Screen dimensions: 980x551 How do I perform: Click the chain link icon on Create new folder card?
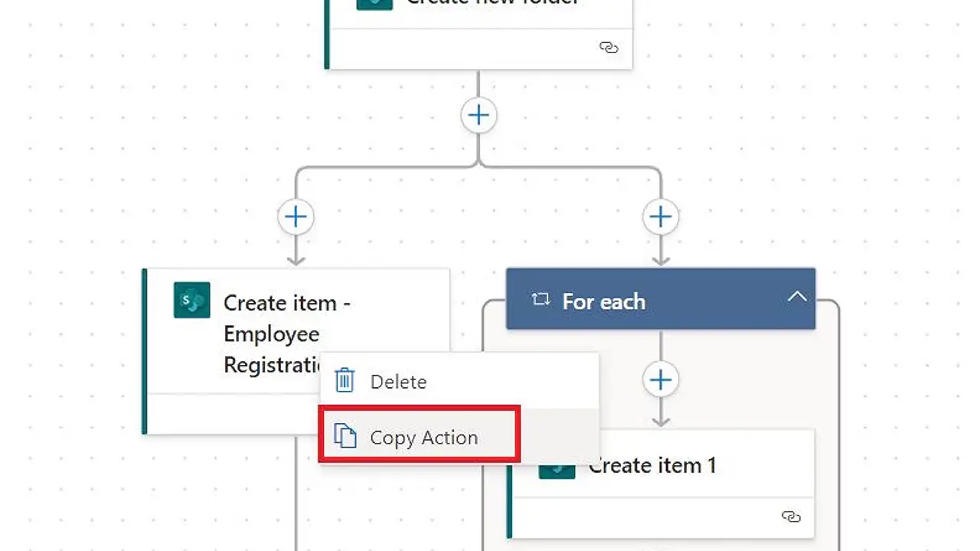point(609,47)
